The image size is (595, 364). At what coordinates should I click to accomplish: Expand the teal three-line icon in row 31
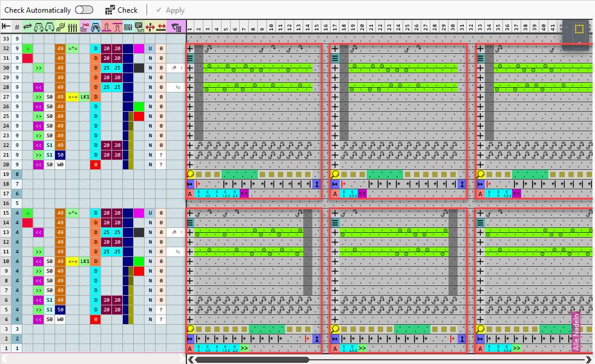point(190,58)
